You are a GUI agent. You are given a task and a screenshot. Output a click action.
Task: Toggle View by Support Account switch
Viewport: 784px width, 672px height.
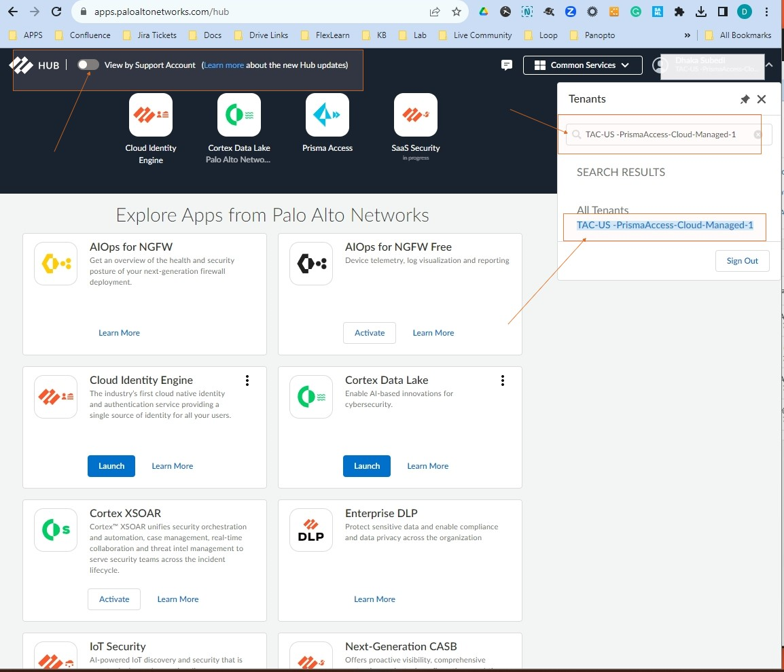[88, 65]
